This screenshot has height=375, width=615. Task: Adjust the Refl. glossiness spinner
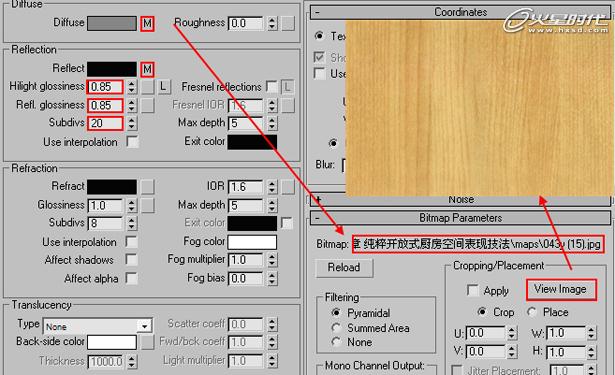pyautogui.click(x=132, y=105)
